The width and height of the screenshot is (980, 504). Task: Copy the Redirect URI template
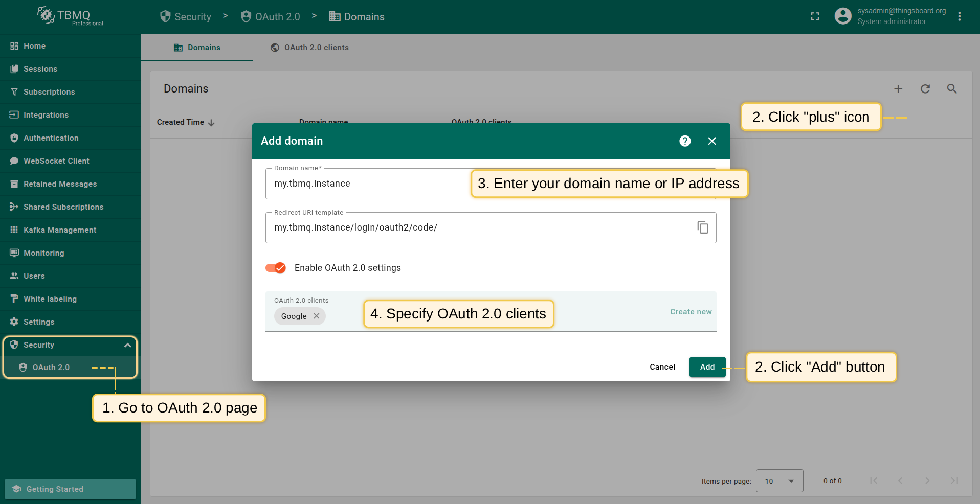[x=703, y=227]
